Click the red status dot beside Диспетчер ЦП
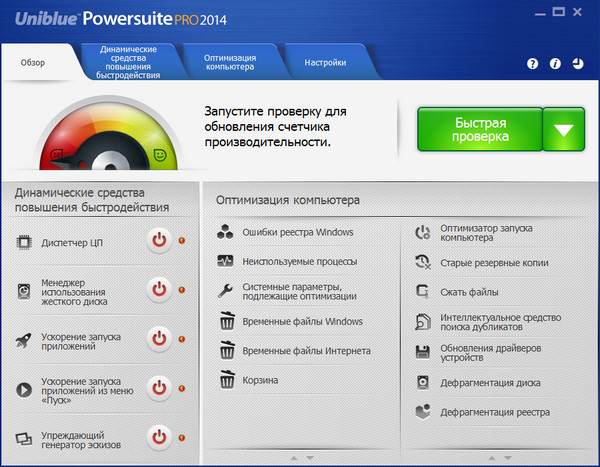This screenshot has width=600, height=467. [182, 240]
